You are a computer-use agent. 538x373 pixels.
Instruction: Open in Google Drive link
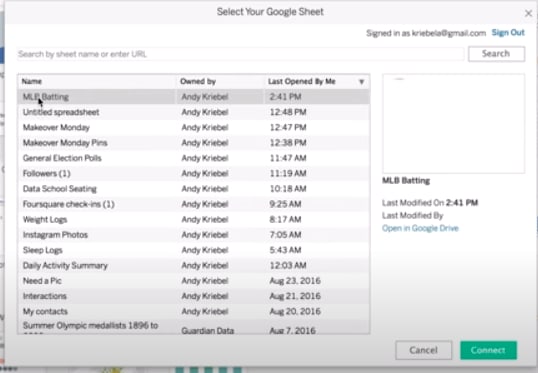[x=420, y=228]
